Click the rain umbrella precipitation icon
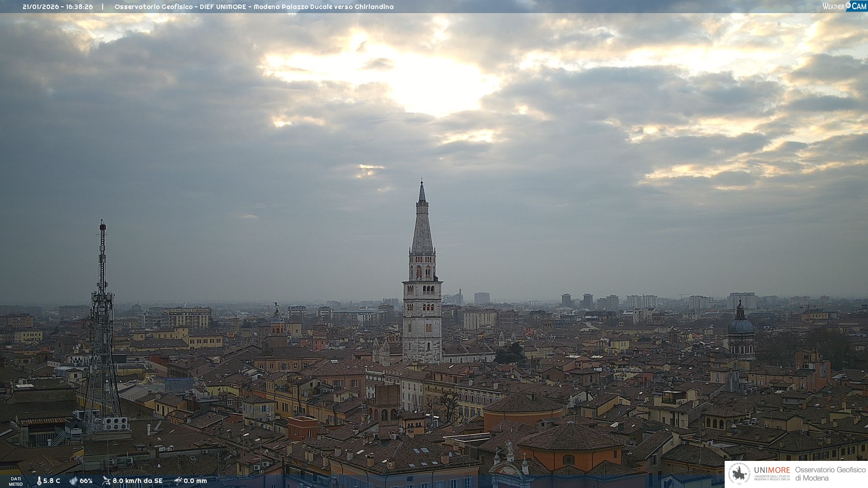Image resolution: width=868 pixels, height=488 pixels. [x=178, y=481]
